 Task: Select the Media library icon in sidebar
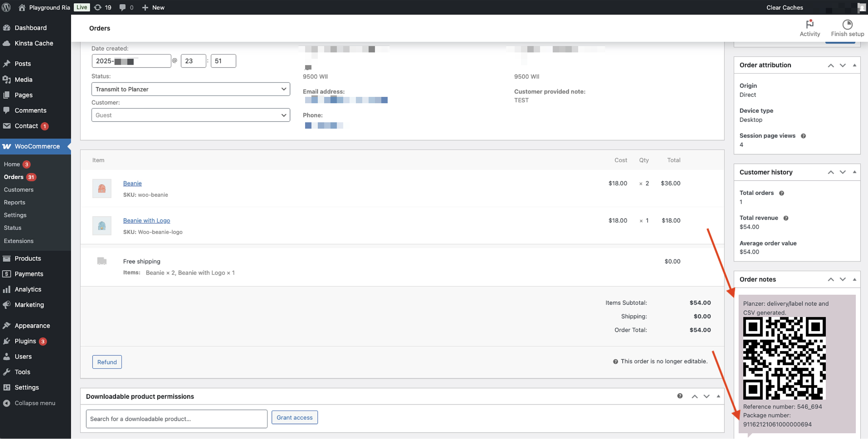(x=7, y=79)
